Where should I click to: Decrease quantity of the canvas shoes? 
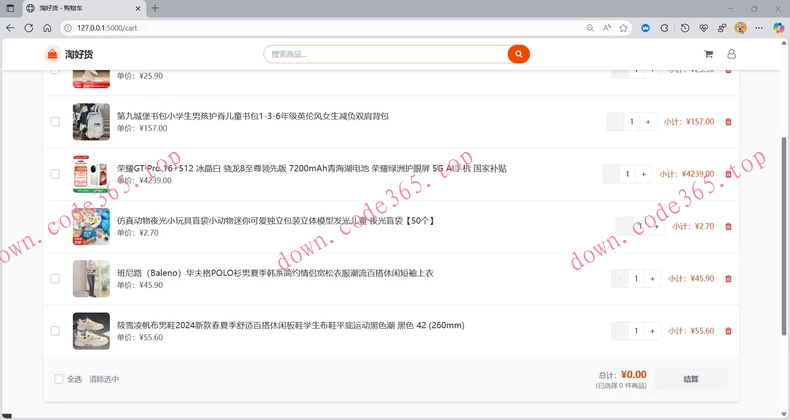click(x=620, y=331)
